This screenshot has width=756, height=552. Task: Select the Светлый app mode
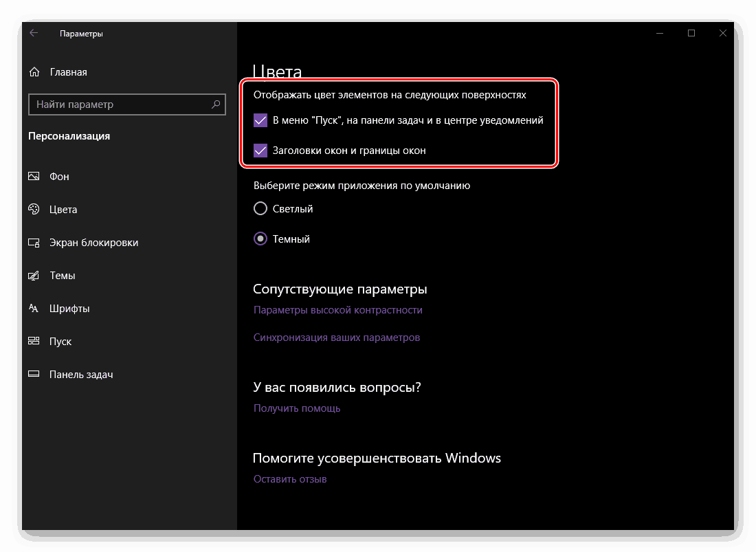(260, 208)
